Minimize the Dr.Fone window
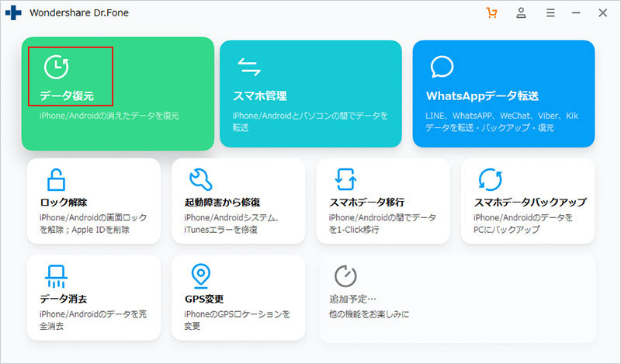 pos(577,13)
